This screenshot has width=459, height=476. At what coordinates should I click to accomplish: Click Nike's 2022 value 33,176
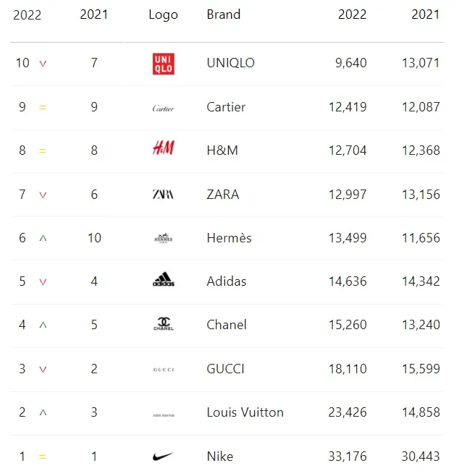(348, 456)
